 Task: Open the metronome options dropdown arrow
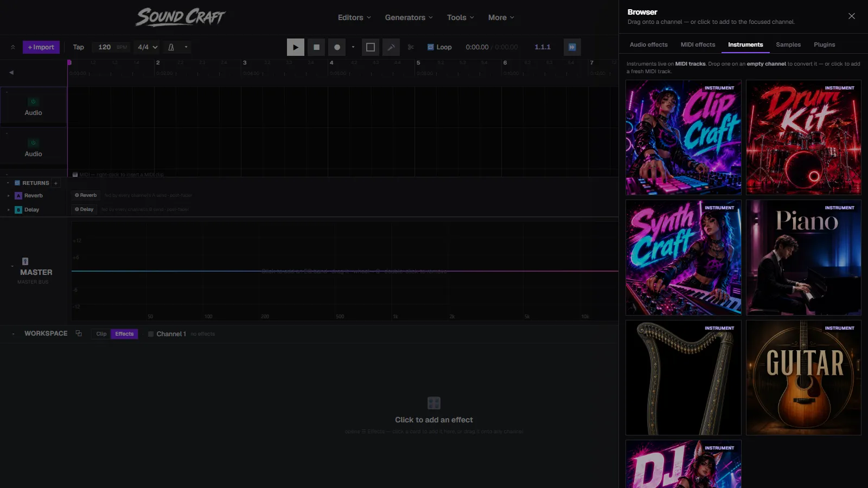(x=186, y=47)
